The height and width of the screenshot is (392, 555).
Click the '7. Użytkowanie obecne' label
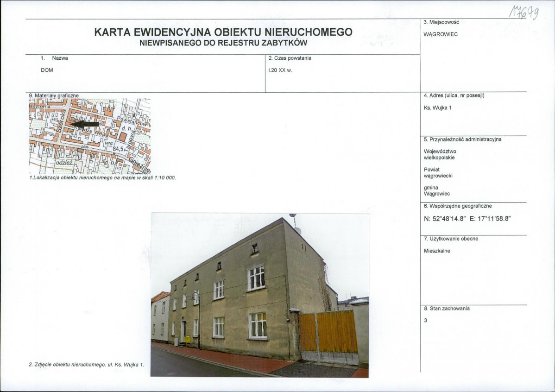(x=451, y=239)
